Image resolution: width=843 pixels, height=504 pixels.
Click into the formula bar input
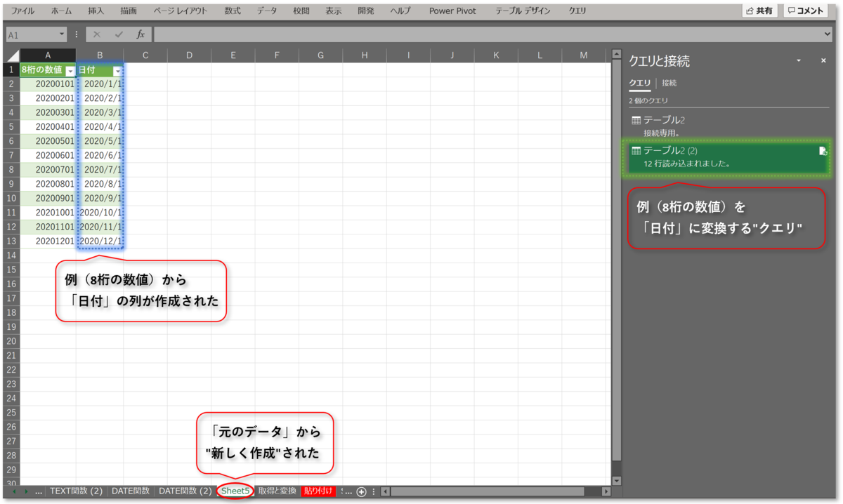coord(488,34)
